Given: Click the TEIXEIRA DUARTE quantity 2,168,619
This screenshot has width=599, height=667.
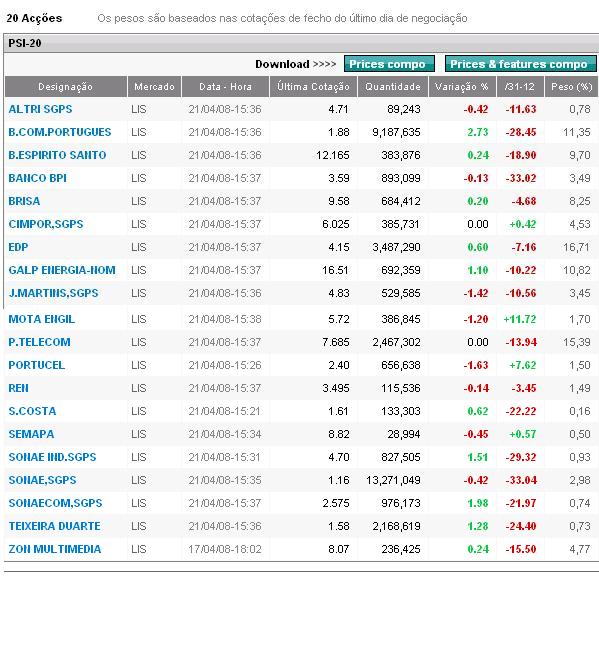Looking at the screenshot, I should [396, 526].
